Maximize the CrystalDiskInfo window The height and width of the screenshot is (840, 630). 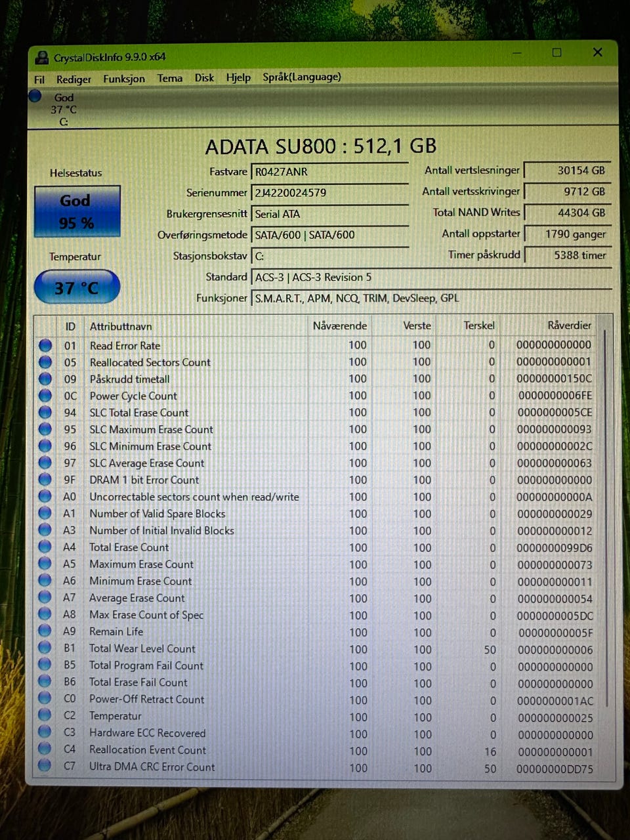(x=557, y=52)
